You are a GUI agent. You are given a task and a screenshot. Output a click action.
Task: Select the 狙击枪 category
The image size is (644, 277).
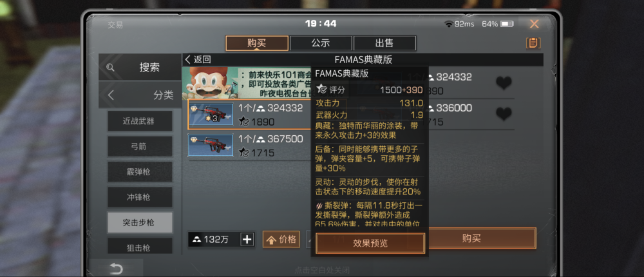(x=140, y=247)
